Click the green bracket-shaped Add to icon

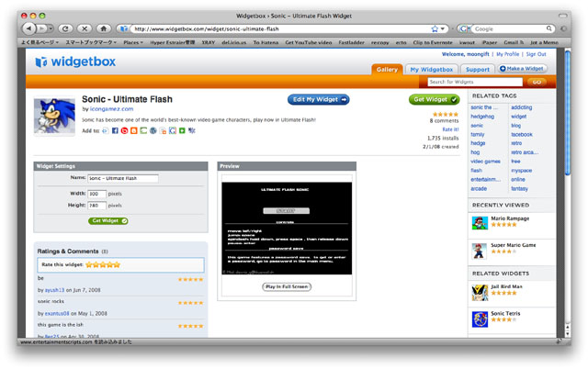coord(143,130)
